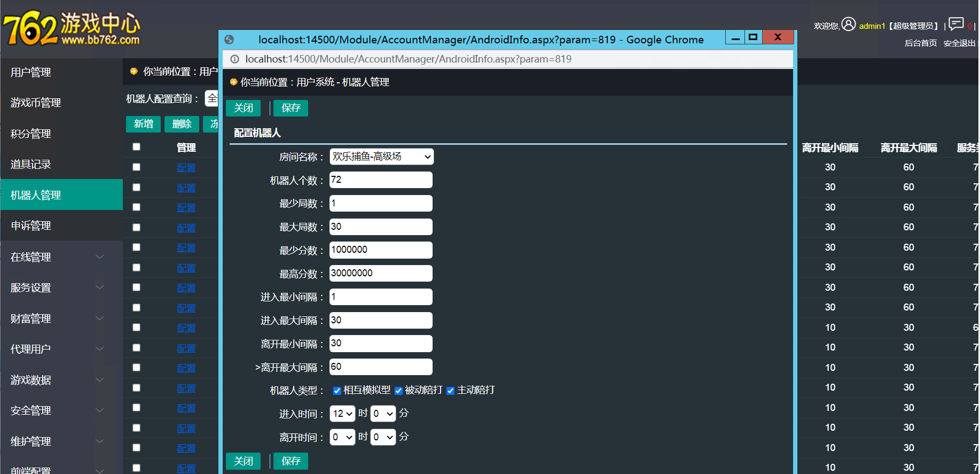980x474 pixels.
Task: Click orange location marker in popup breadcrumb
Action: coord(233,82)
